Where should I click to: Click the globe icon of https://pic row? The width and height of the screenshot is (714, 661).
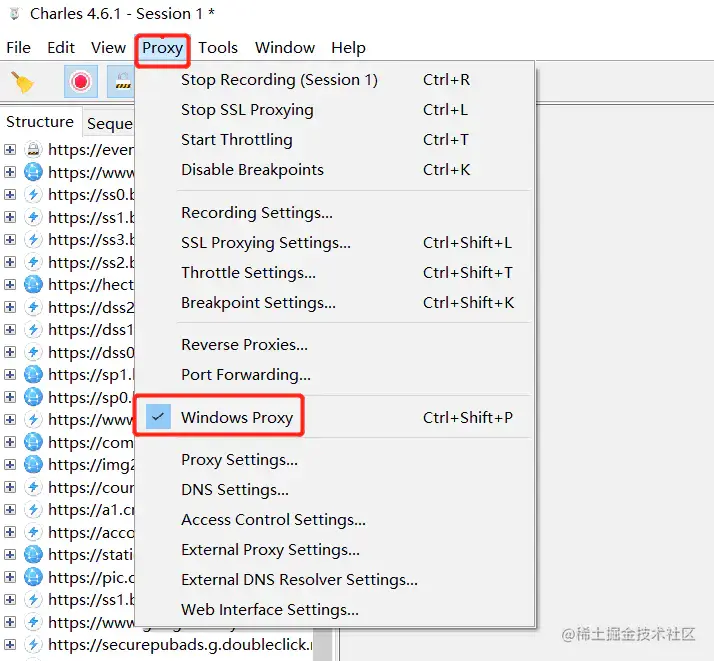(33, 577)
